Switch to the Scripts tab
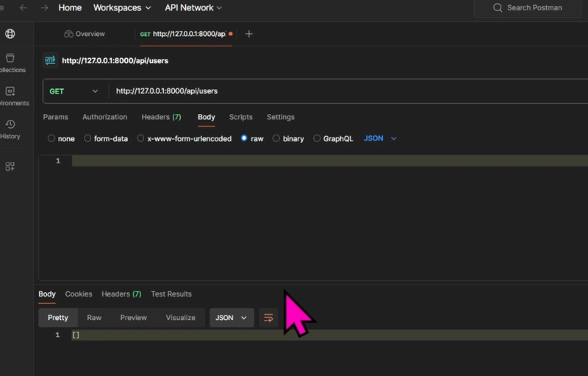The height and width of the screenshot is (376, 588). click(x=241, y=117)
